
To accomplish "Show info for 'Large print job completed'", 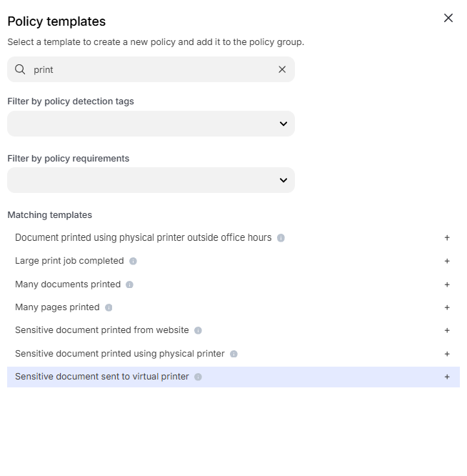I will 133,261.
